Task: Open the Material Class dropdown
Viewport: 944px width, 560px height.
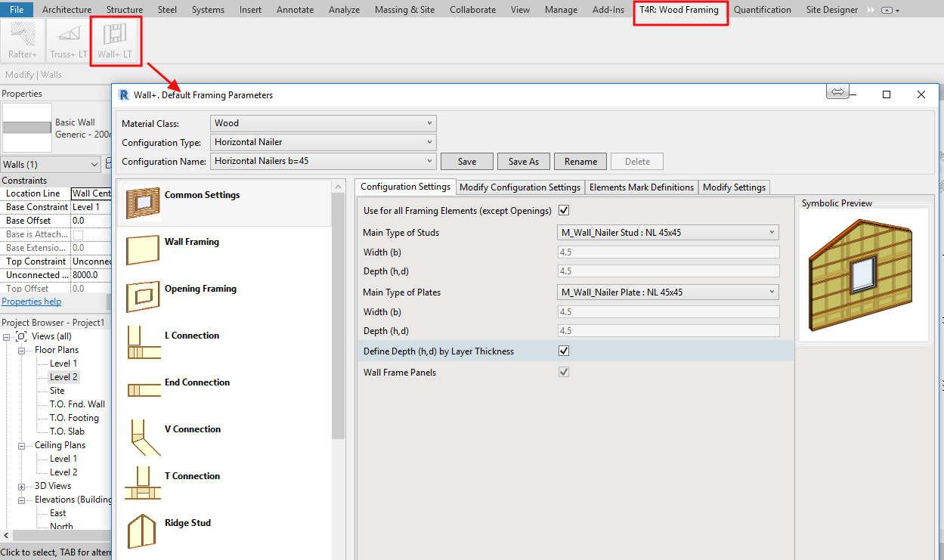Action: [x=323, y=123]
